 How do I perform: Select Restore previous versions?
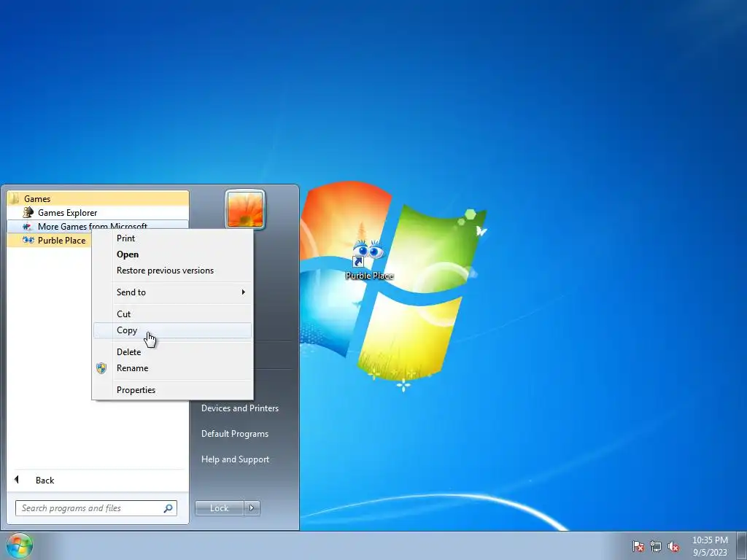point(172,271)
